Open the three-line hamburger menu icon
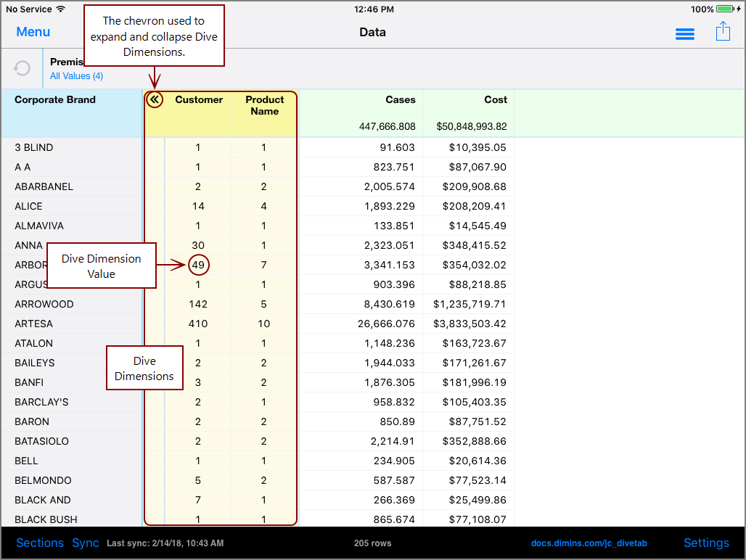The image size is (746, 560). (684, 34)
